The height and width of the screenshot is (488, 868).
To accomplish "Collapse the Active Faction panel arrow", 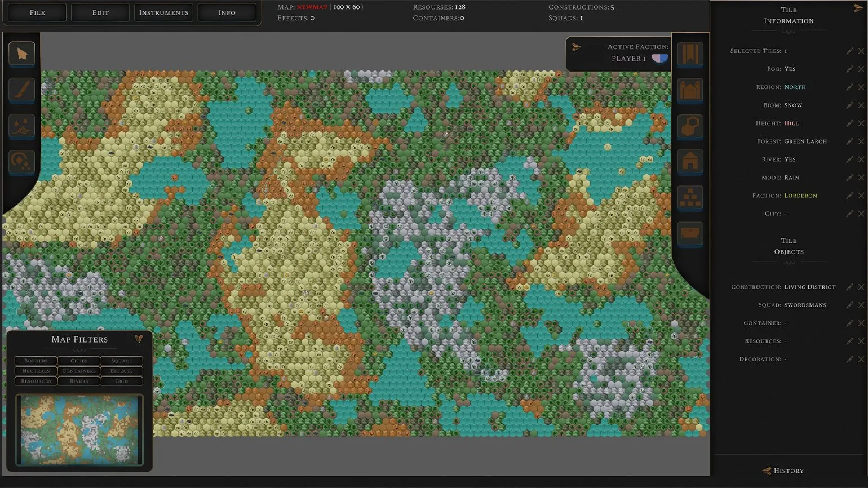I will pyautogui.click(x=576, y=47).
